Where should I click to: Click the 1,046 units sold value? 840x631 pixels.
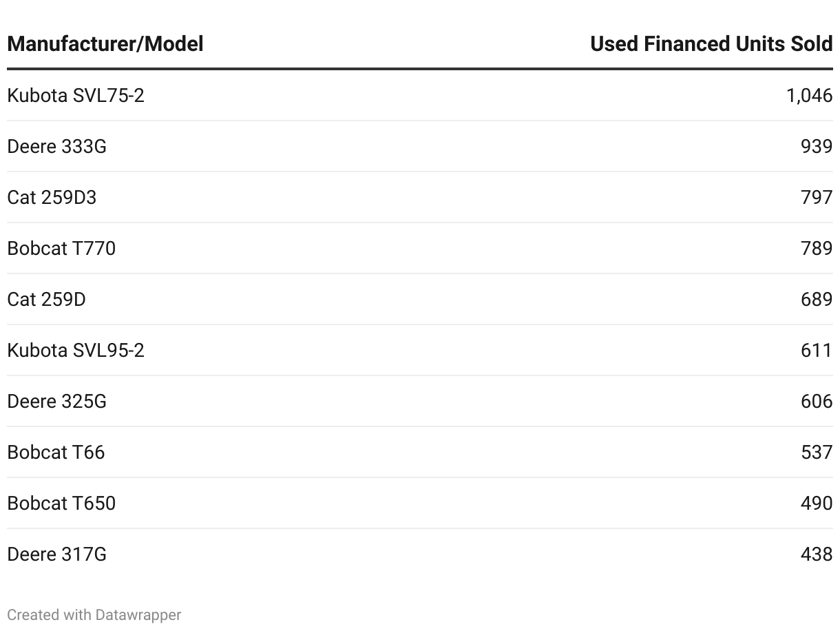pyautogui.click(x=809, y=96)
